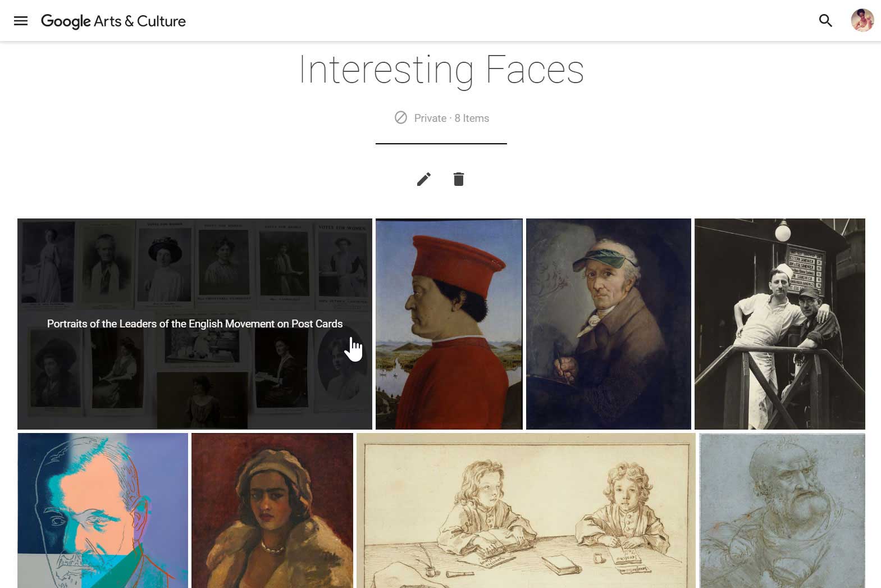Click the crossed-circle Private indicator
Image resolution: width=881 pixels, height=588 pixels.
(x=400, y=118)
